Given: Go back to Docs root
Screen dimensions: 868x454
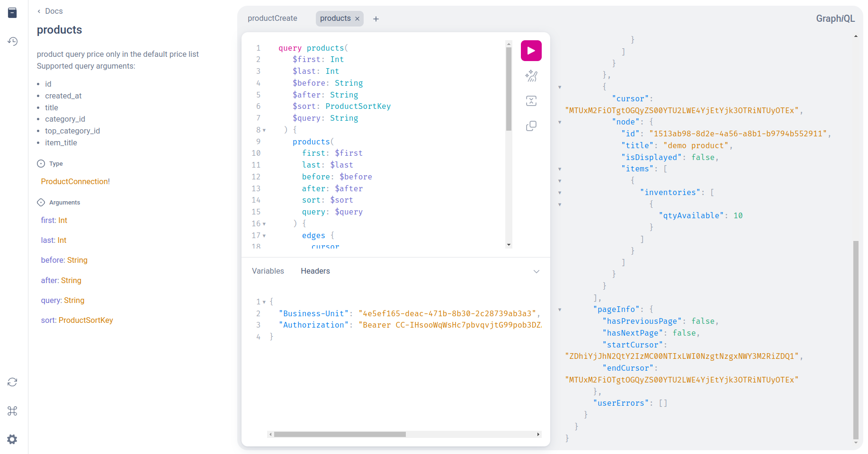Looking at the screenshot, I should click(x=50, y=11).
